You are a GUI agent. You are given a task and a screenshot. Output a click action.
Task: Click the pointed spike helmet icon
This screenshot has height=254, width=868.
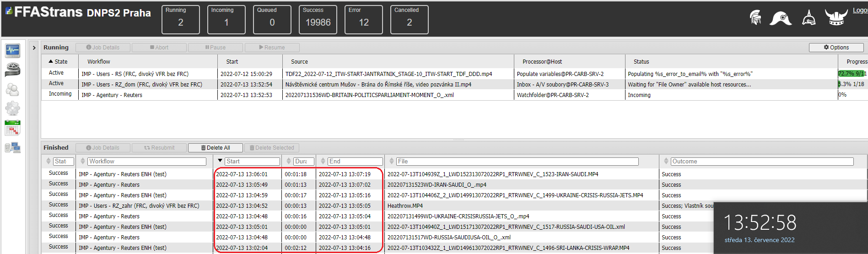(809, 17)
